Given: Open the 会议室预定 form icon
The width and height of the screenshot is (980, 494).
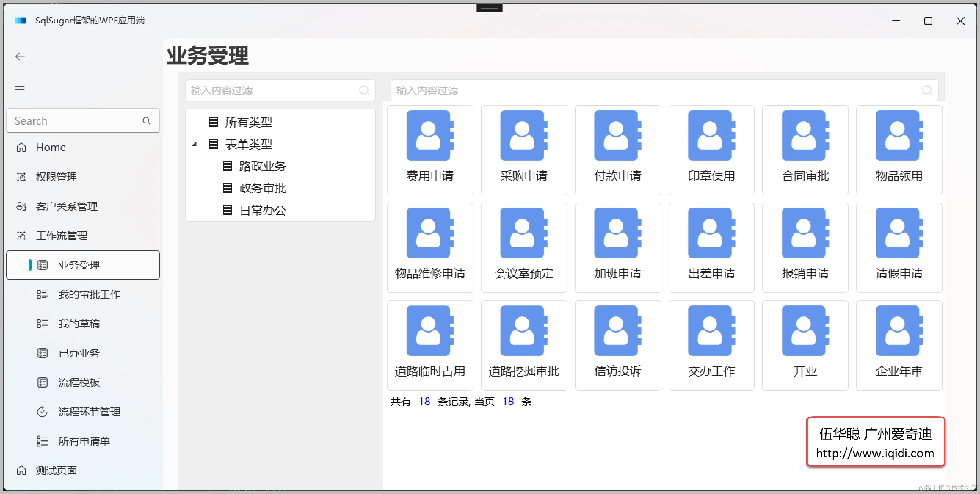Looking at the screenshot, I should pyautogui.click(x=523, y=233).
